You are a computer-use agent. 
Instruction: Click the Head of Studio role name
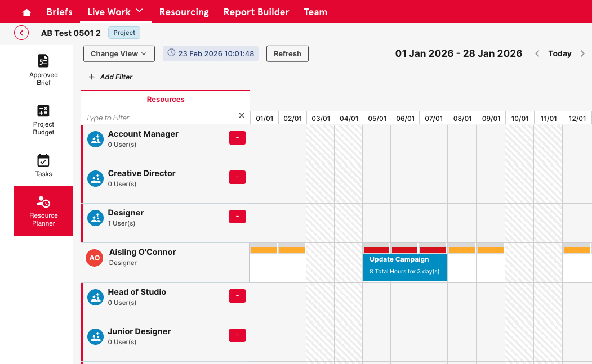pyautogui.click(x=137, y=292)
